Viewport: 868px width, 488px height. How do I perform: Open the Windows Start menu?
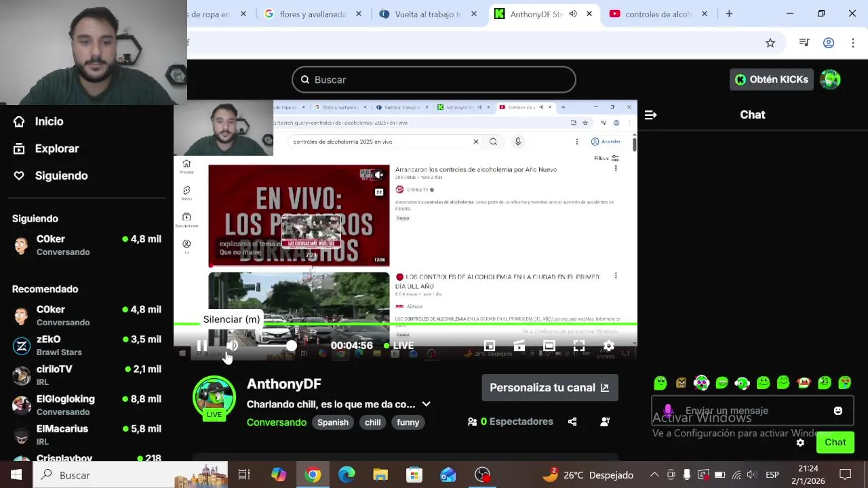16,475
